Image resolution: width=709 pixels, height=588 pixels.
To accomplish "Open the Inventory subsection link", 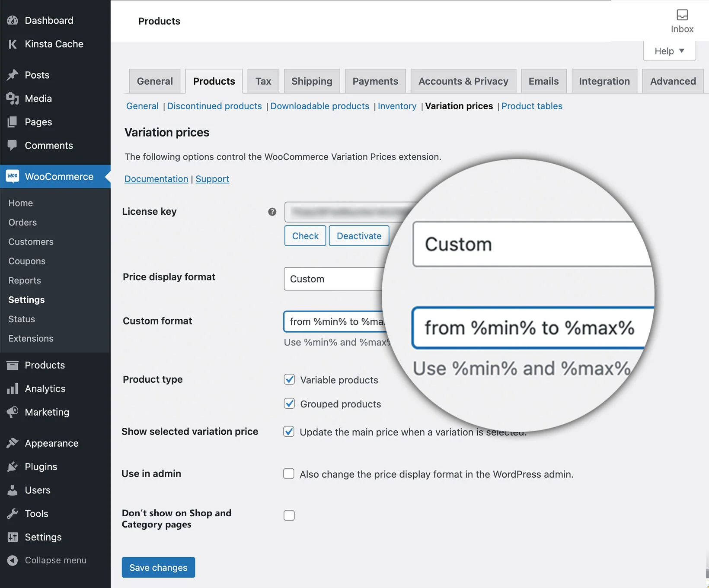I will coord(397,106).
